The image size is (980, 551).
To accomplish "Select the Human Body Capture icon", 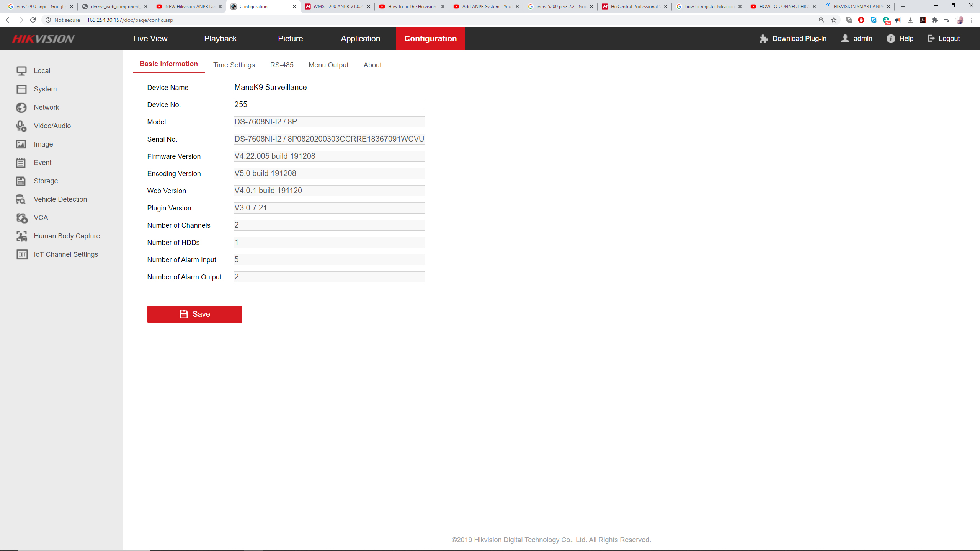I will pyautogui.click(x=21, y=236).
